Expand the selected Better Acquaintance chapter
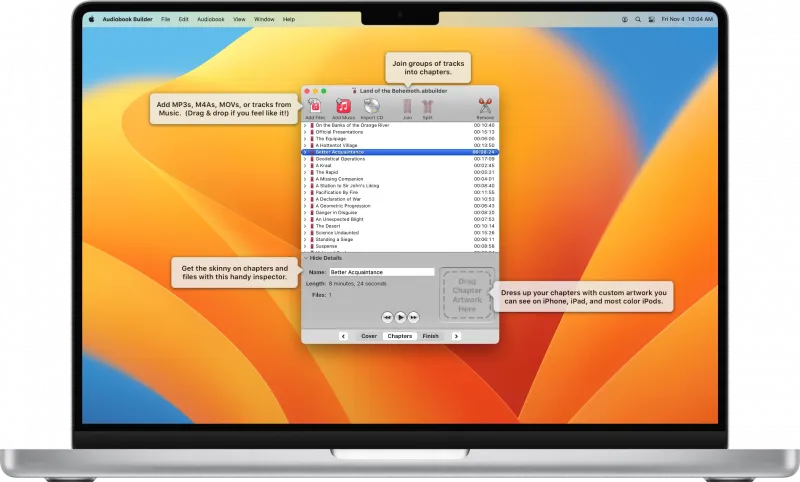This screenshot has width=800, height=482. click(x=305, y=152)
